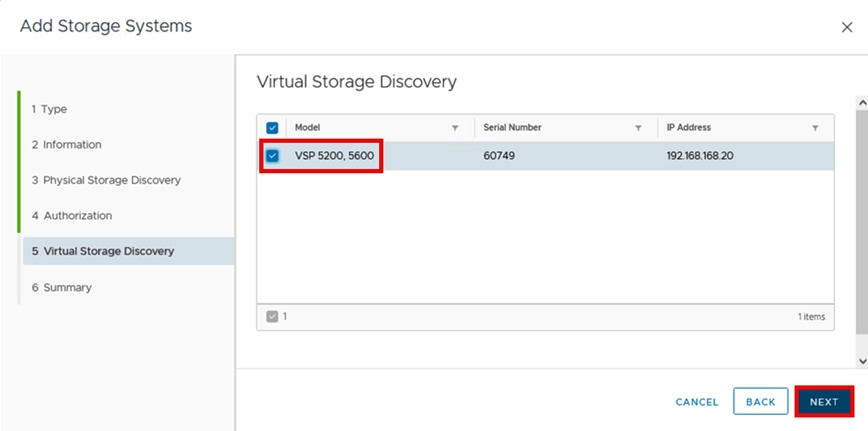Close the Add Storage Systems dialog
The height and width of the screenshot is (431, 868).
(847, 27)
